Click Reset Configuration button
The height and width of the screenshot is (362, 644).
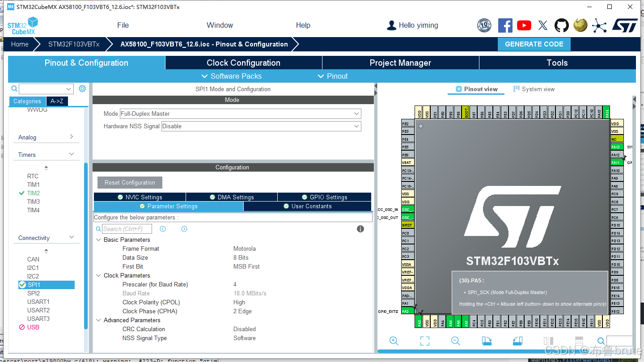[130, 182]
